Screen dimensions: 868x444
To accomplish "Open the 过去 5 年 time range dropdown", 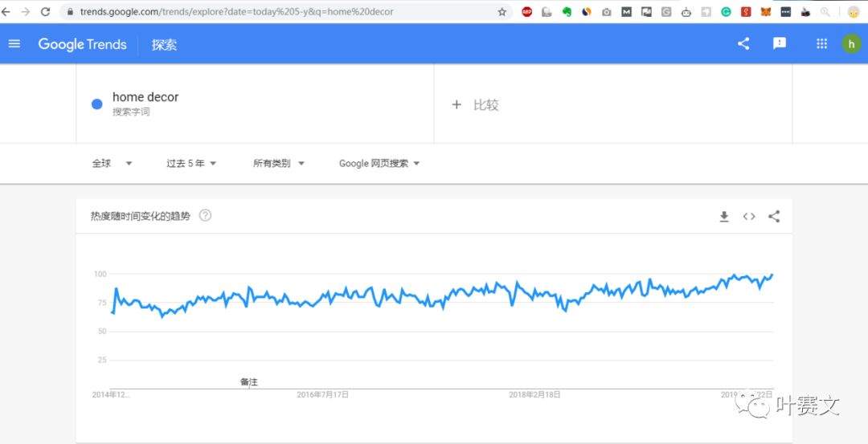I will coord(191,163).
